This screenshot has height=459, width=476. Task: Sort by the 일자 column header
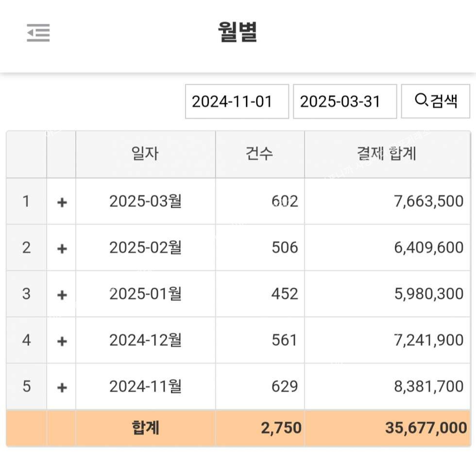(x=145, y=154)
